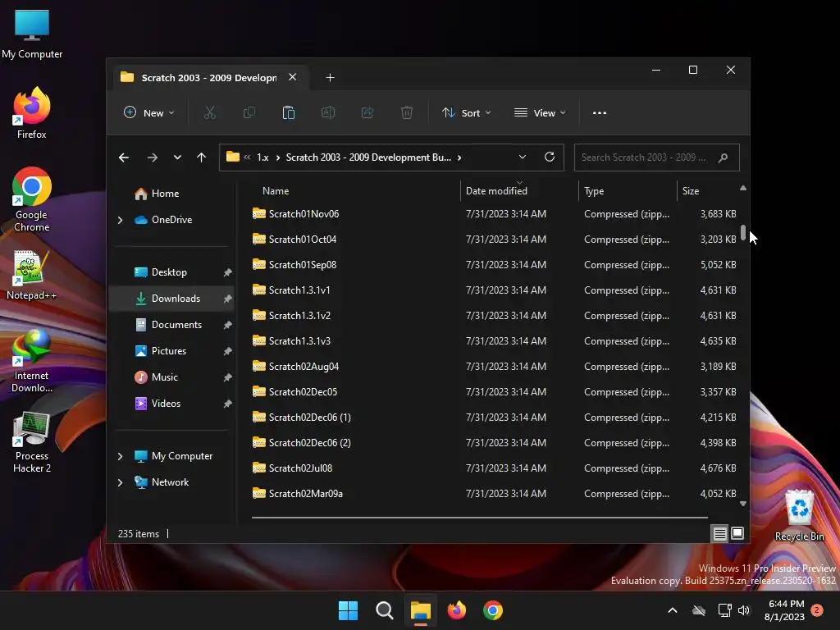Go forward with the right arrow
Image resolution: width=840 pixels, height=630 pixels.
(152, 157)
